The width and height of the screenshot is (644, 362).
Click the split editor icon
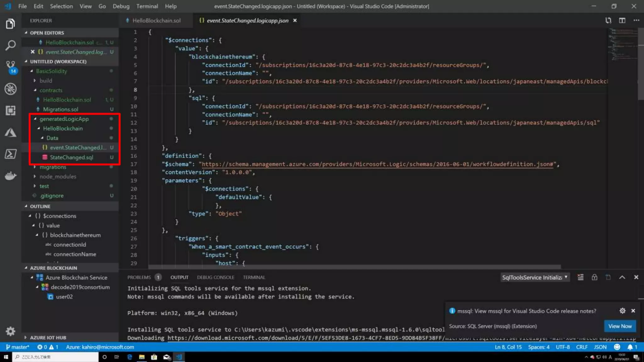pos(622,20)
